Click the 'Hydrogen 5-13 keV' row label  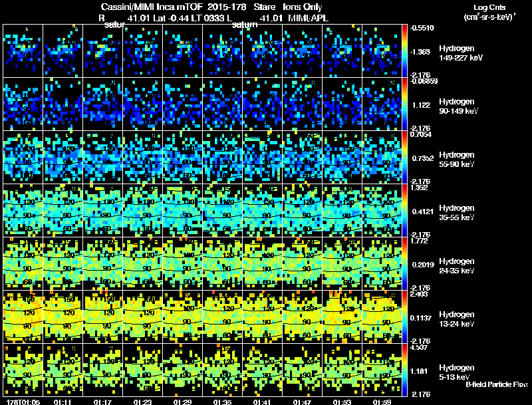tap(457, 372)
